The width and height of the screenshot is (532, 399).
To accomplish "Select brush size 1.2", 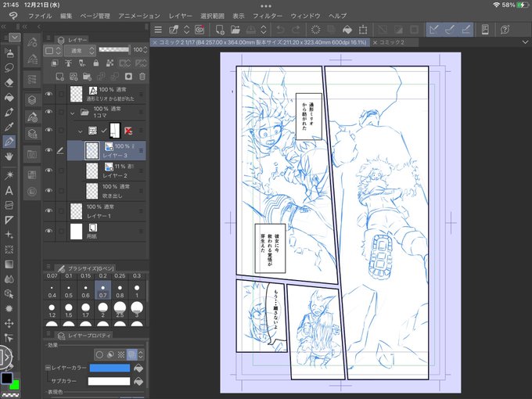I will (52, 310).
